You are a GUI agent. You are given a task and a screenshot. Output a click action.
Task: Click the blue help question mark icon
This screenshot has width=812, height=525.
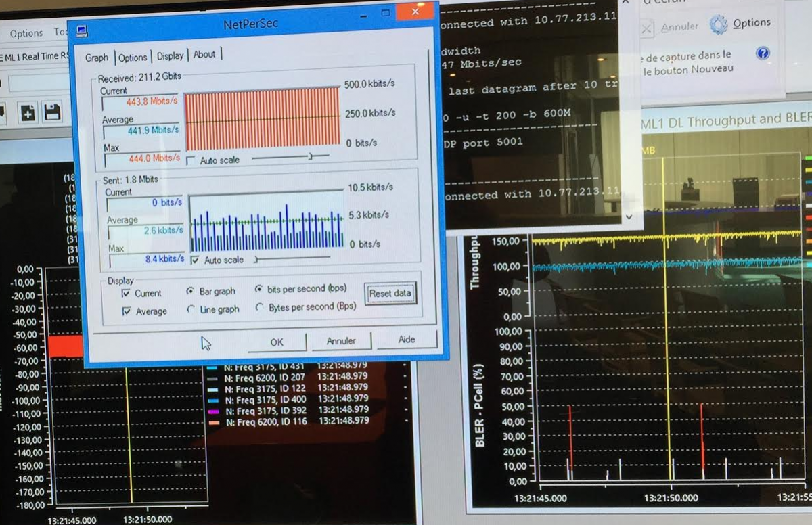(763, 53)
